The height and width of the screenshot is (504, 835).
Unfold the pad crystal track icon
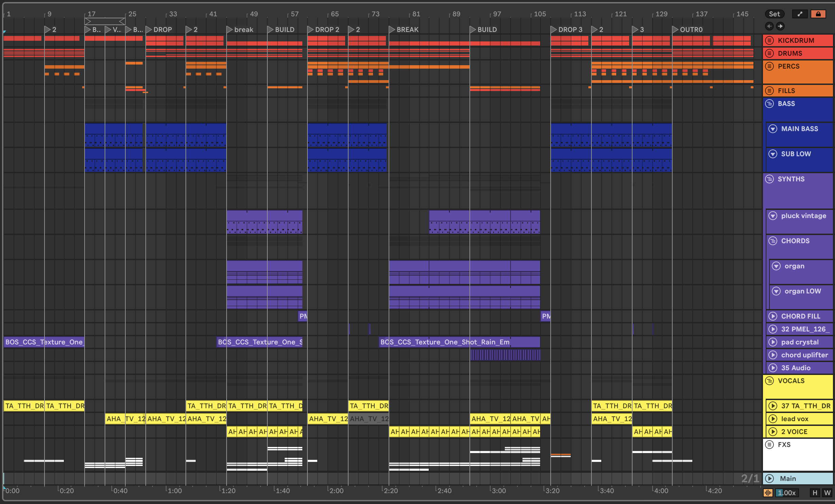[773, 342]
